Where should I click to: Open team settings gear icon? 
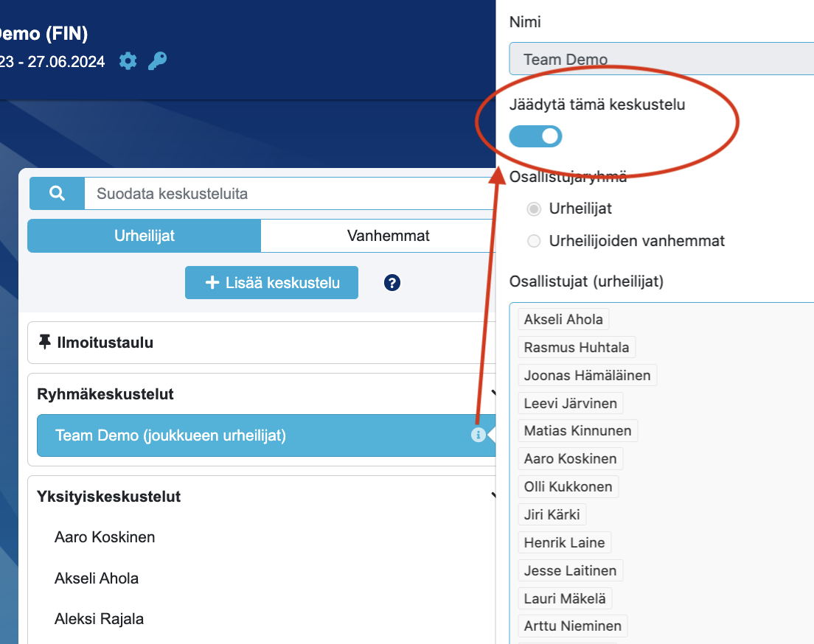tap(128, 61)
